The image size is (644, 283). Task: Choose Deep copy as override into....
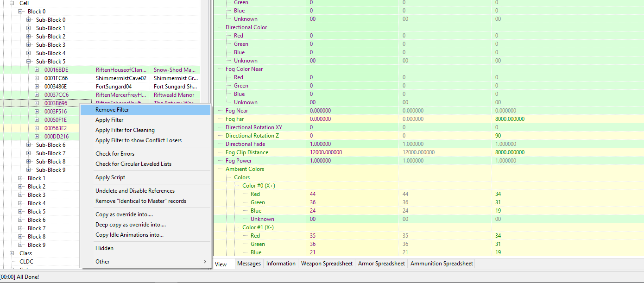pos(145,225)
